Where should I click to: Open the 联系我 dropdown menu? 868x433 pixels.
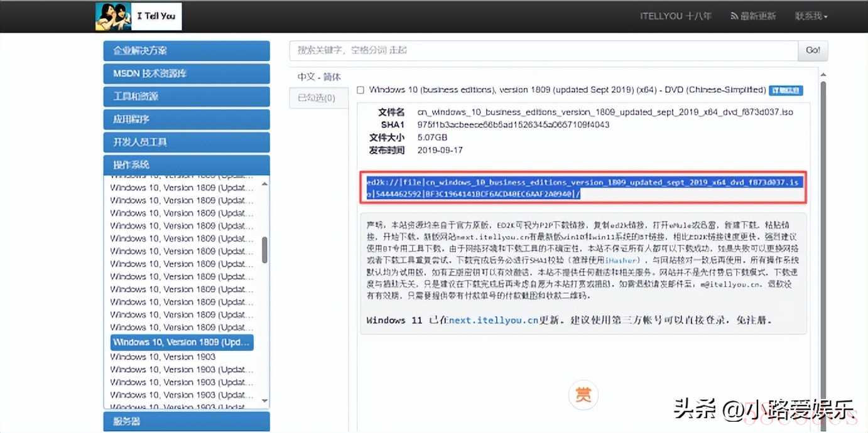click(811, 16)
